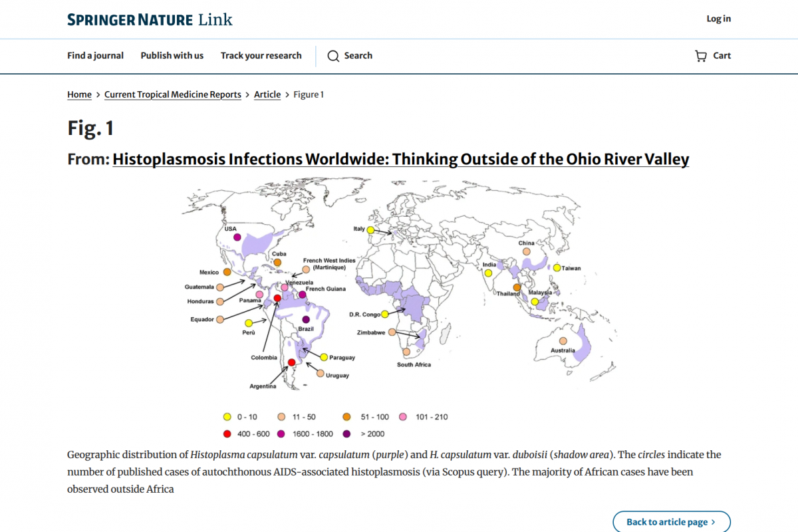Click the red 400-600 legend swatch
The width and height of the screenshot is (798, 532).
pos(227,433)
